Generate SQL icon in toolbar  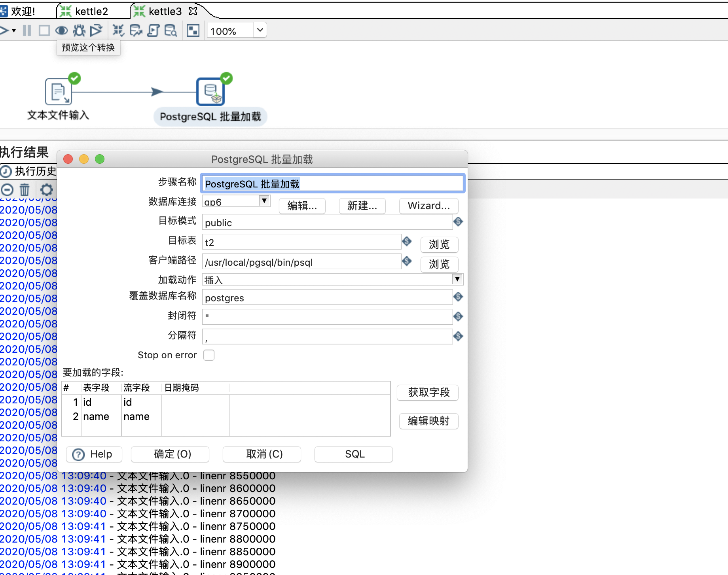(x=153, y=30)
